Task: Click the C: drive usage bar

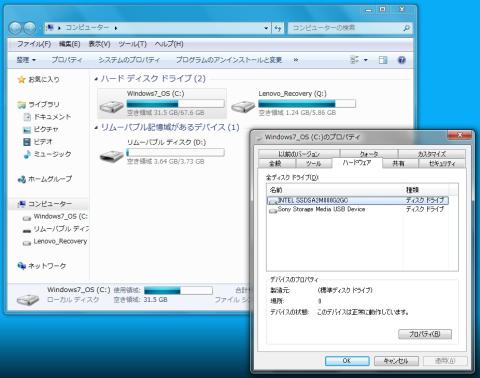Action: 175,104
